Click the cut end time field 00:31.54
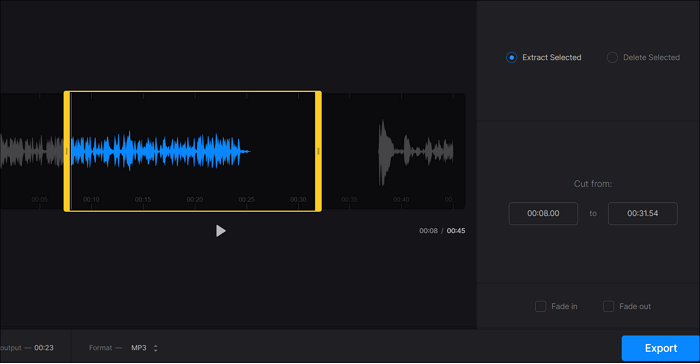700x364 pixels. pos(642,213)
